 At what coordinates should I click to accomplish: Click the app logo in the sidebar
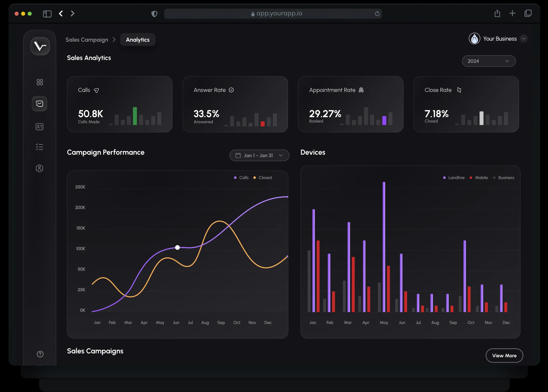[x=40, y=46]
